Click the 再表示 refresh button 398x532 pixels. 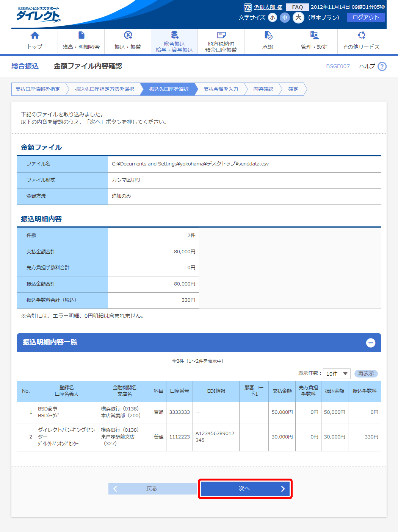click(366, 374)
